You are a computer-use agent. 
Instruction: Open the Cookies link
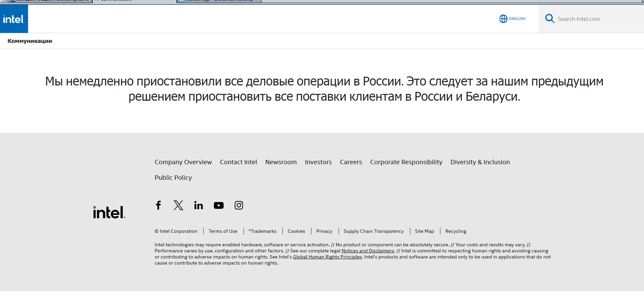296,231
